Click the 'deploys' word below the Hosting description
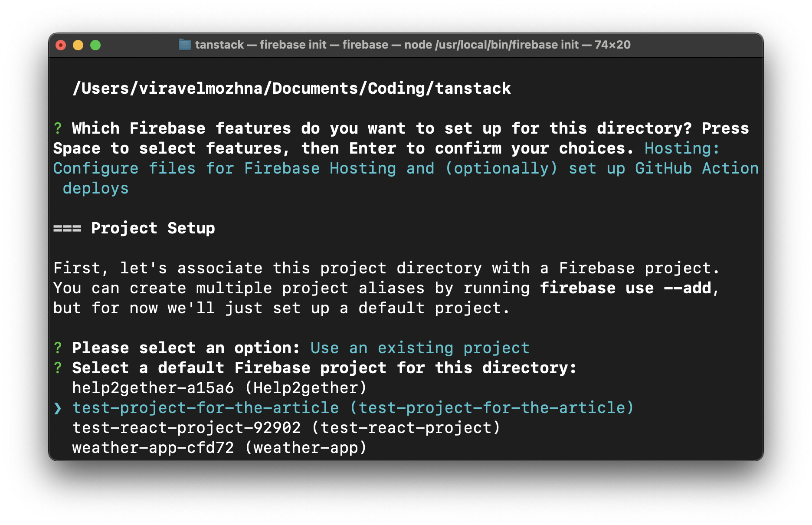This screenshot has width=812, height=525. point(95,188)
